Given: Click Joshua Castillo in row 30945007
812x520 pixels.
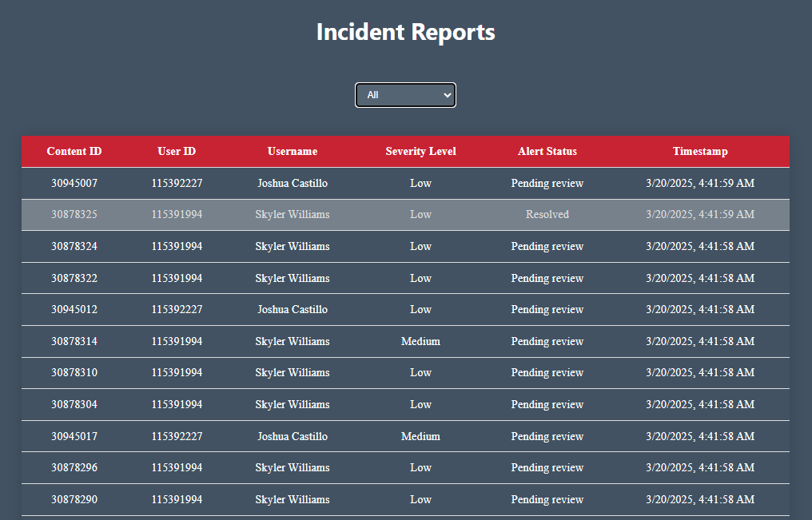Looking at the screenshot, I should point(293,183).
